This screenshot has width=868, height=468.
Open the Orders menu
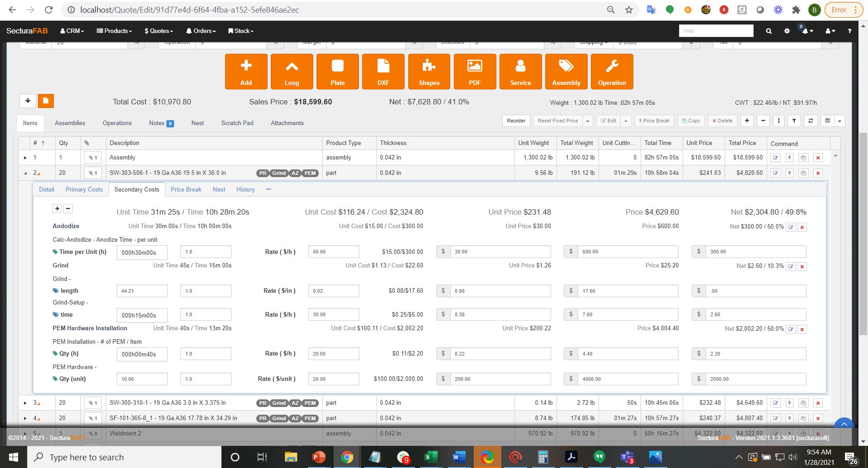coord(201,31)
